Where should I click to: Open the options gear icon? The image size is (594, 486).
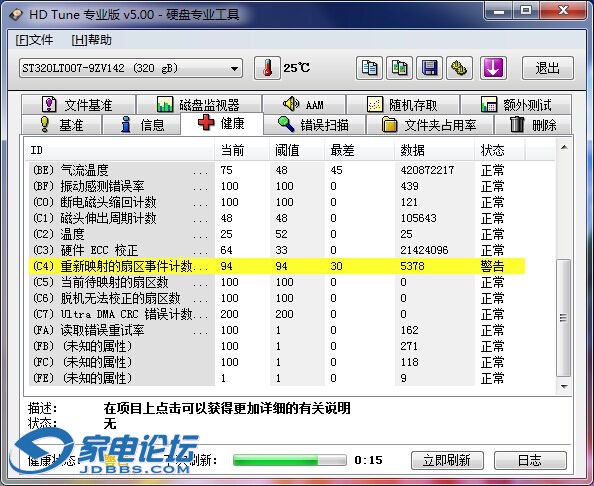(459, 68)
